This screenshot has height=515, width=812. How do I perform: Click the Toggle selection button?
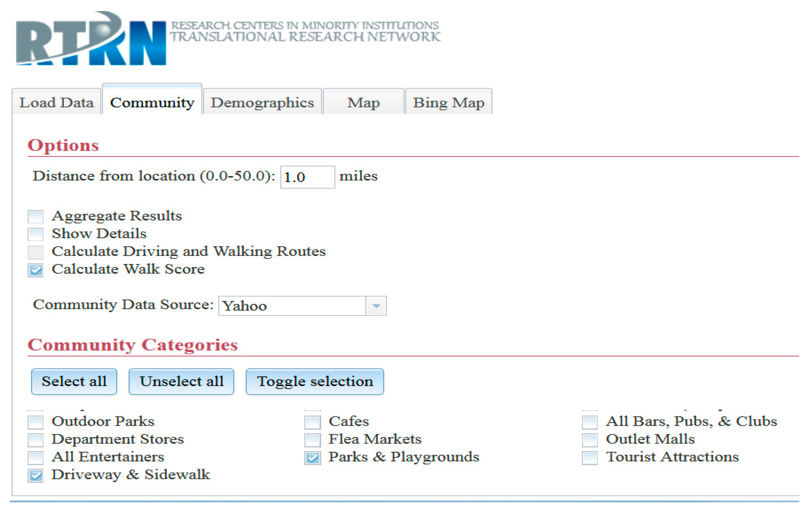tap(315, 381)
